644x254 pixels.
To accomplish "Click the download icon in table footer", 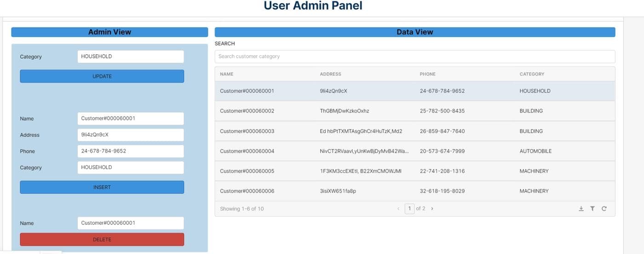I will [x=581, y=209].
